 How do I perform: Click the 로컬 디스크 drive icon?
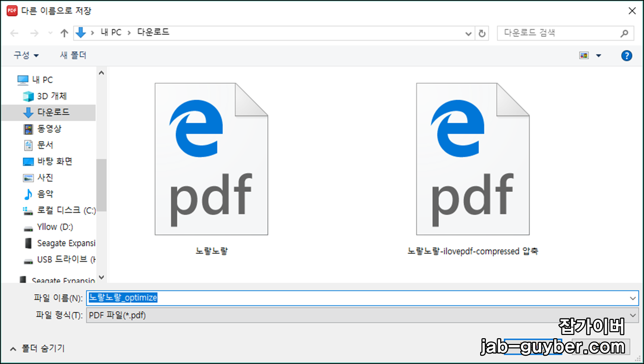[x=28, y=211]
